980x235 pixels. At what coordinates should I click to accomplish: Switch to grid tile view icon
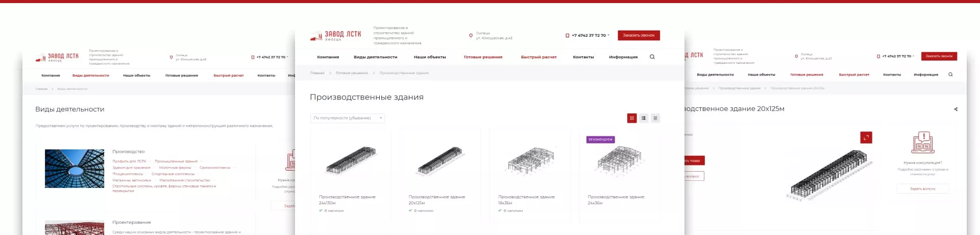(x=632, y=118)
